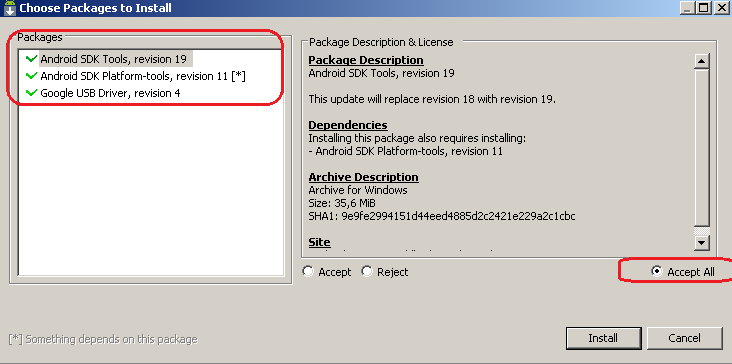Click the green checkmark beside Google USB Driver
The width and height of the screenshot is (732, 364).
tap(31, 93)
